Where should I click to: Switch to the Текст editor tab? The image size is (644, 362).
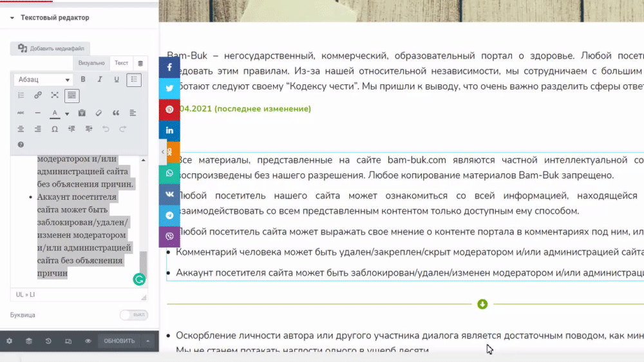[121, 63]
